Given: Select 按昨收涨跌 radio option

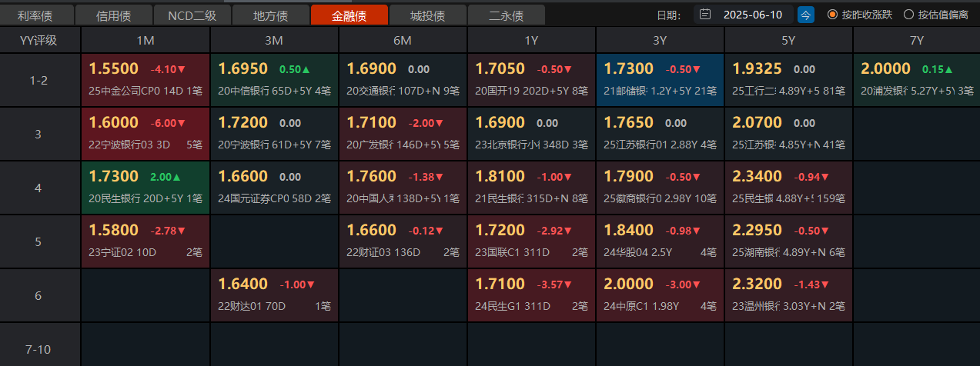Looking at the screenshot, I should coord(858,15).
